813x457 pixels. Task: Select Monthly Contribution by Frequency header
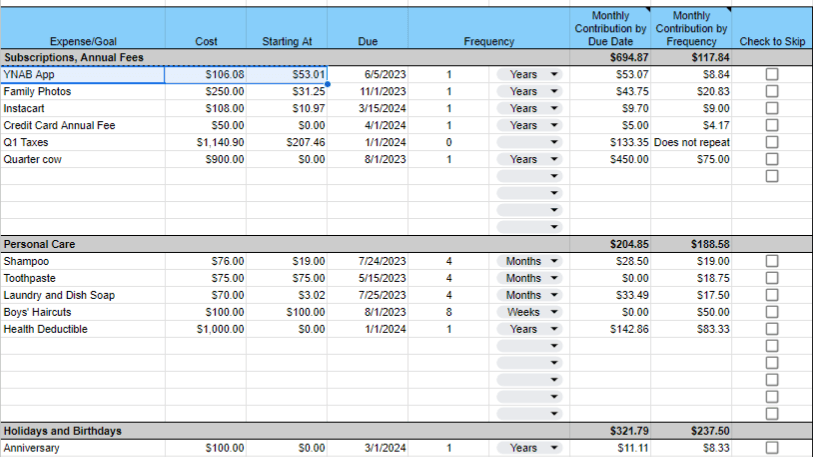(x=691, y=28)
